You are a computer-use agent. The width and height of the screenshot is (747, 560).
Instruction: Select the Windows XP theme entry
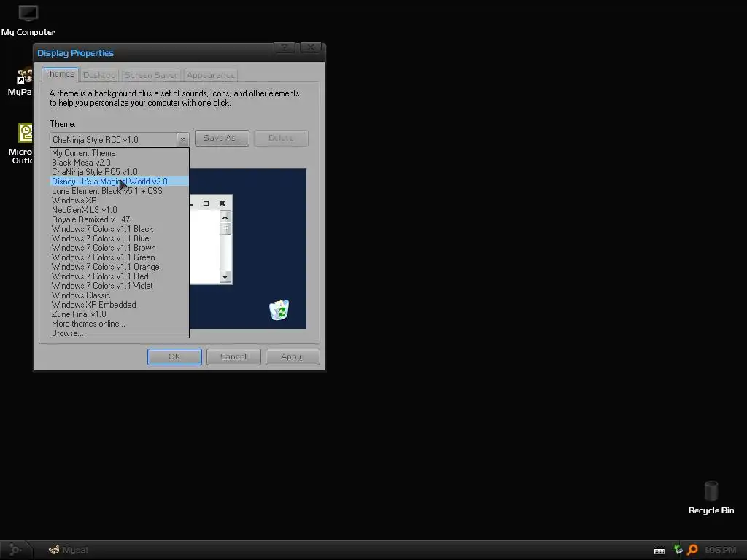(x=120, y=201)
